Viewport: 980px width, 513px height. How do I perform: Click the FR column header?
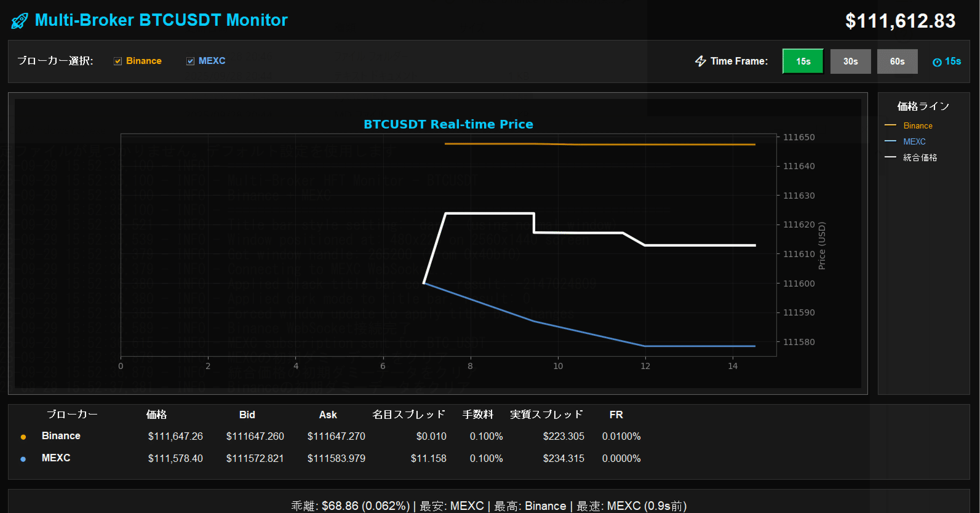(x=616, y=415)
